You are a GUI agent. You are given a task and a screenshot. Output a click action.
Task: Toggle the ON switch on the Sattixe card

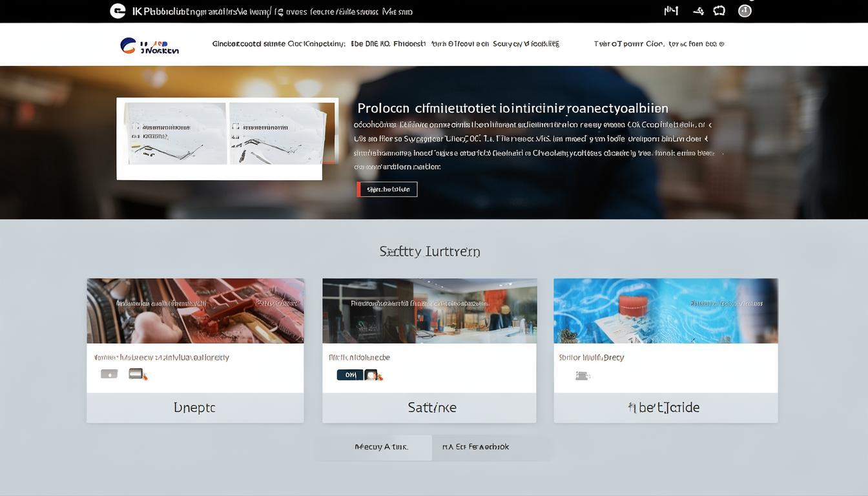click(x=349, y=373)
